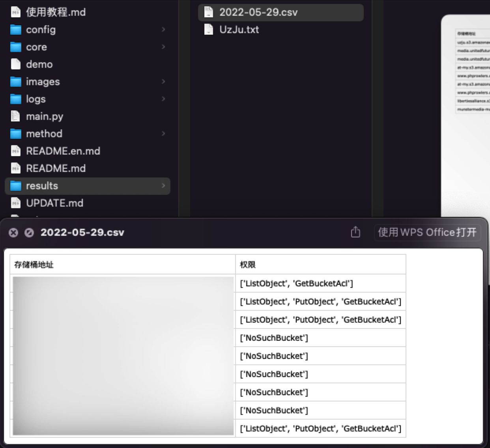The height and width of the screenshot is (448, 490).
Task: Select the method folder icon
Action: click(15, 134)
